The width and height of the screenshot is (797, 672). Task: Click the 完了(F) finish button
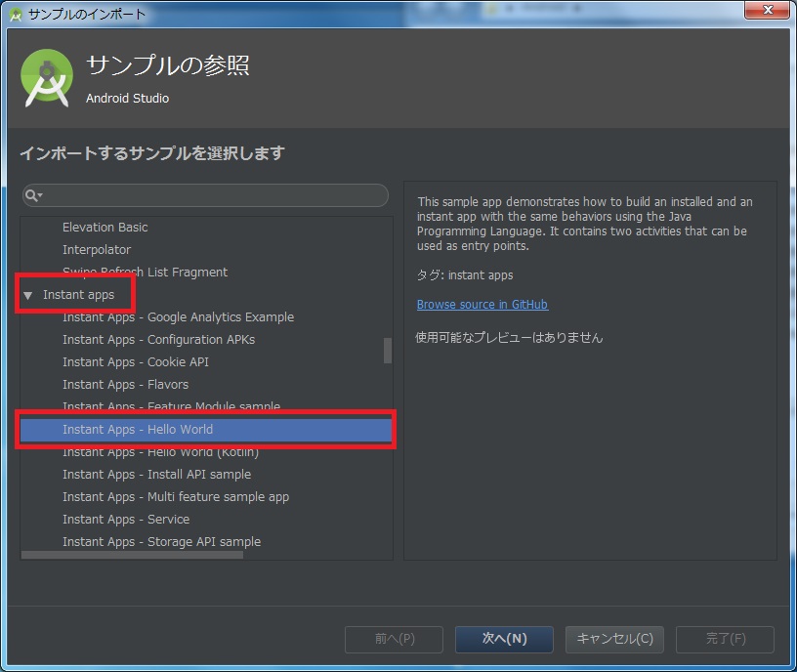point(726,639)
